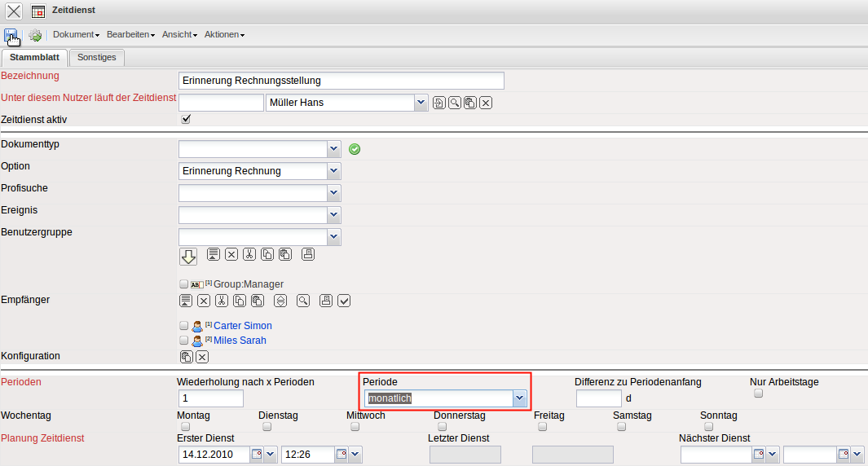Click the Bezeichnung text field

point(341,81)
